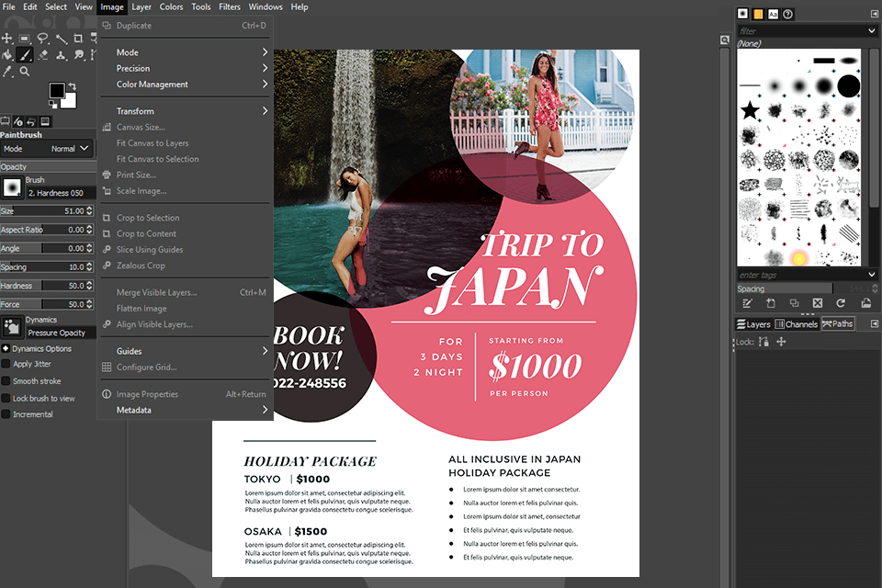Open the brush filter dropdown arrow
The height and width of the screenshot is (588, 882).
pos(872,31)
